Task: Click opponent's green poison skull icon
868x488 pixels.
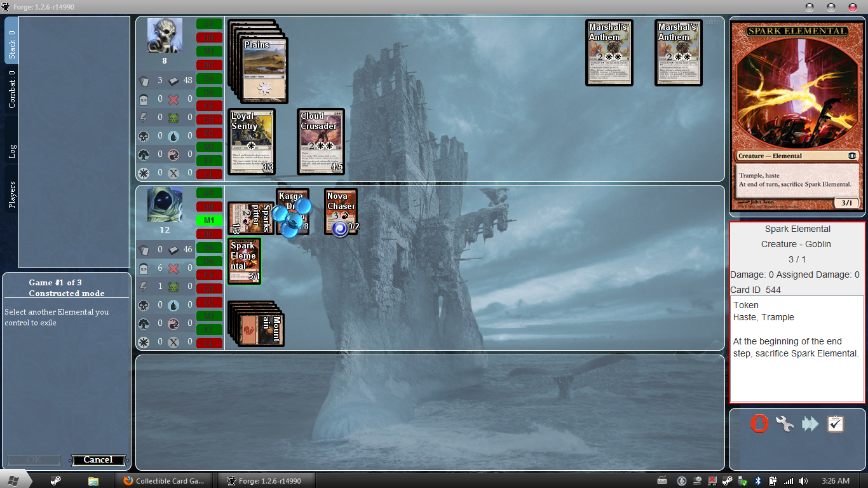Action: 173,118
